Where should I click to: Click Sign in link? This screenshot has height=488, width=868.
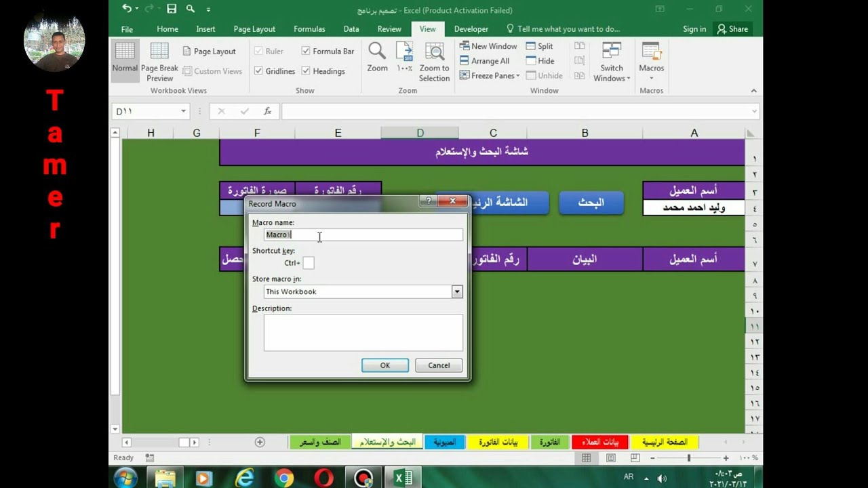tap(694, 29)
